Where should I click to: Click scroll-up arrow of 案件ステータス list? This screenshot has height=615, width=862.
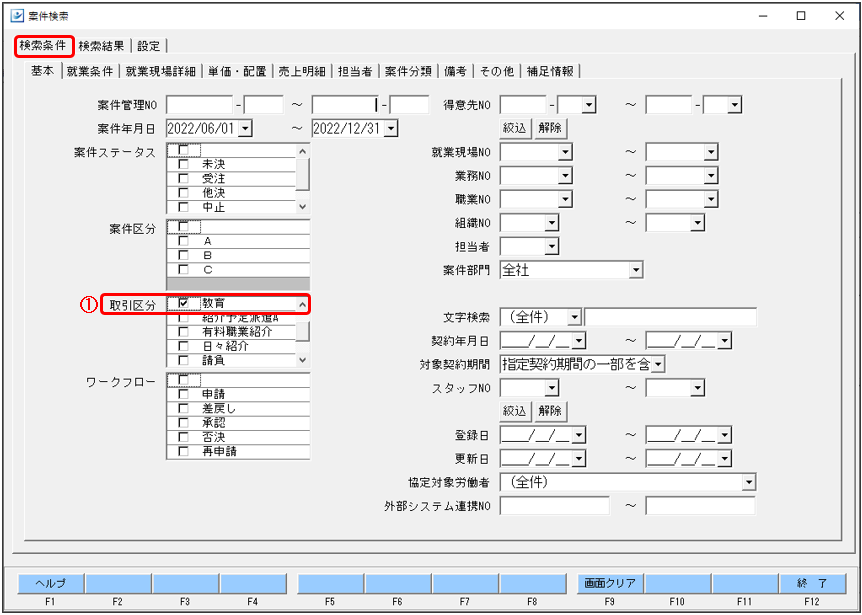(x=303, y=151)
